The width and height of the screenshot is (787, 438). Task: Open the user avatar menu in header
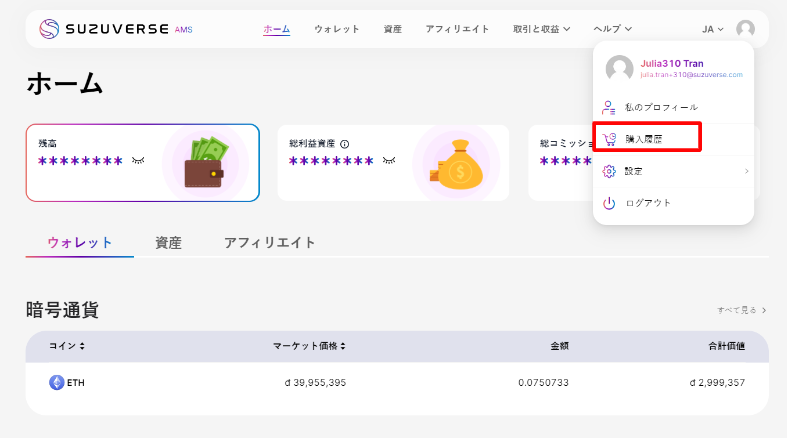(x=745, y=30)
